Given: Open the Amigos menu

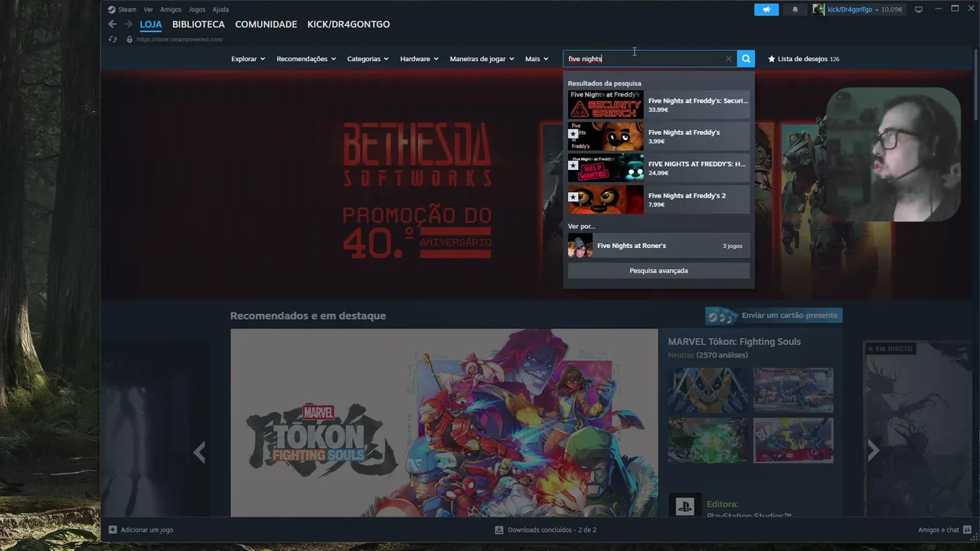Looking at the screenshot, I should click(171, 9).
